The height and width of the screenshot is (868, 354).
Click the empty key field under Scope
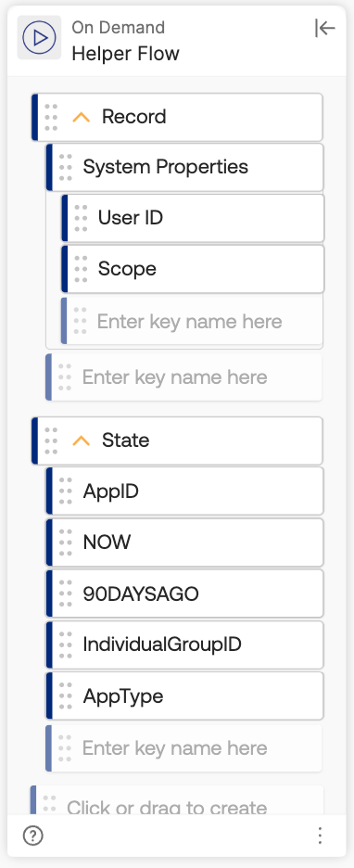(192, 321)
